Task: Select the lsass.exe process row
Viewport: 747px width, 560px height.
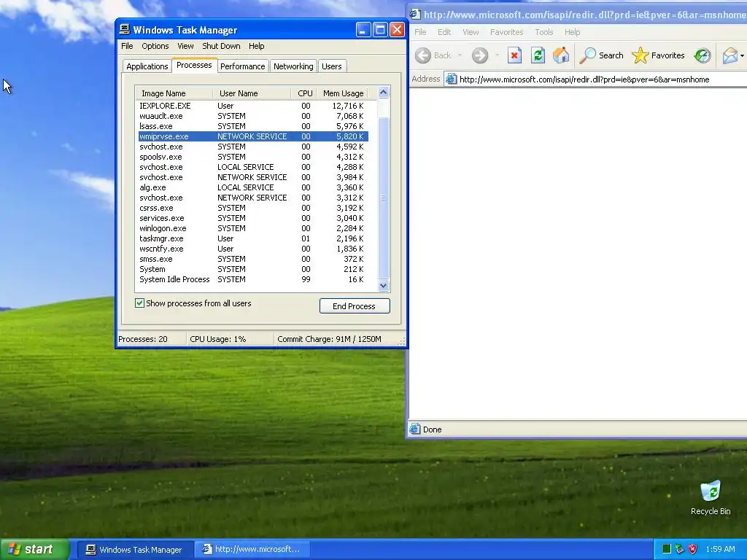Action: [x=253, y=126]
